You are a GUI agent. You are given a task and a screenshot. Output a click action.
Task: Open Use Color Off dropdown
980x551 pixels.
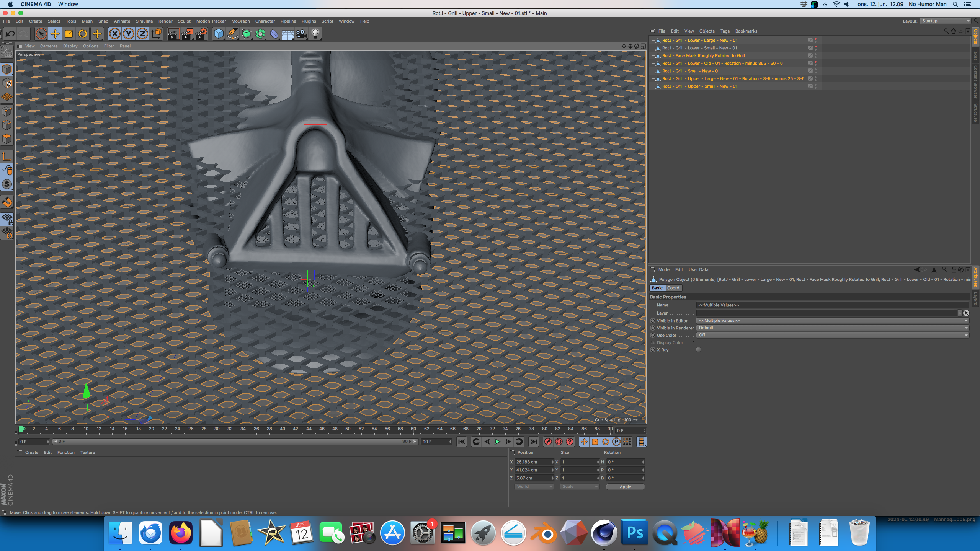pos(832,335)
